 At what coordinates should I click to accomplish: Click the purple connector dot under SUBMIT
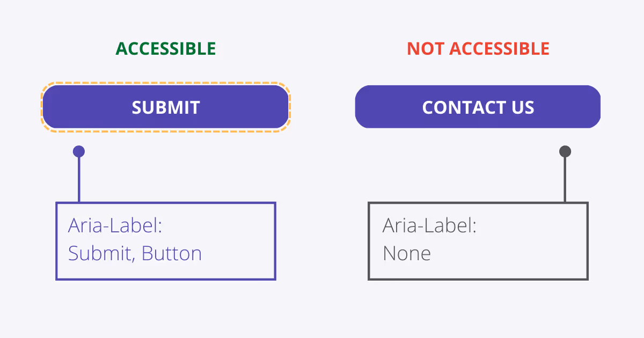coord(79,151)
